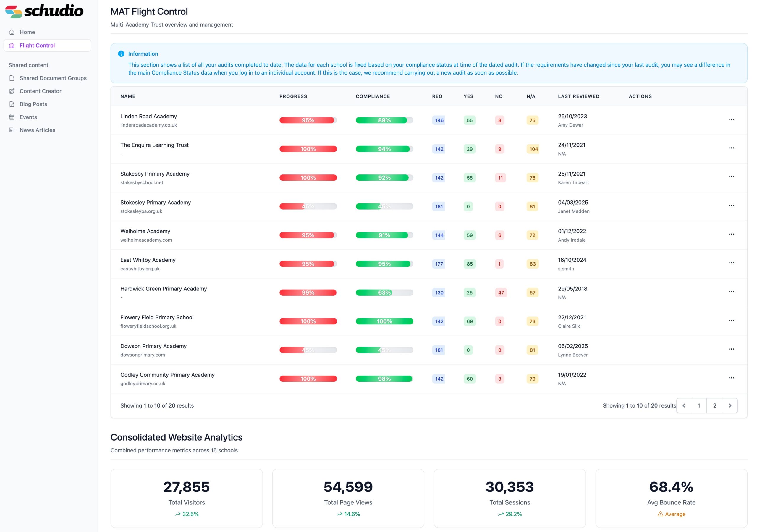Click the Total Visitors analytics card

(x=186, y=498)
